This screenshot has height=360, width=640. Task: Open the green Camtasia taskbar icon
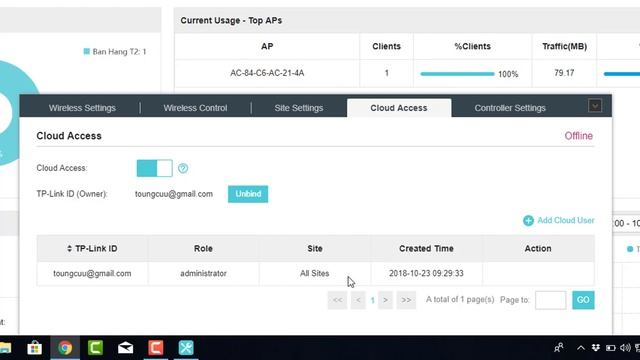(x=95, y=348)
